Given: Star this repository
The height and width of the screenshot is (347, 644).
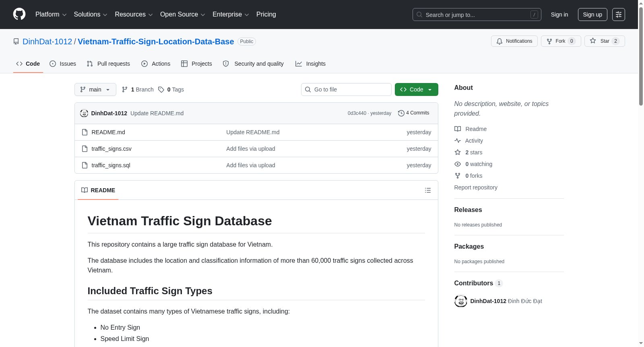Looking at the screenshot, I should (605, 41).
